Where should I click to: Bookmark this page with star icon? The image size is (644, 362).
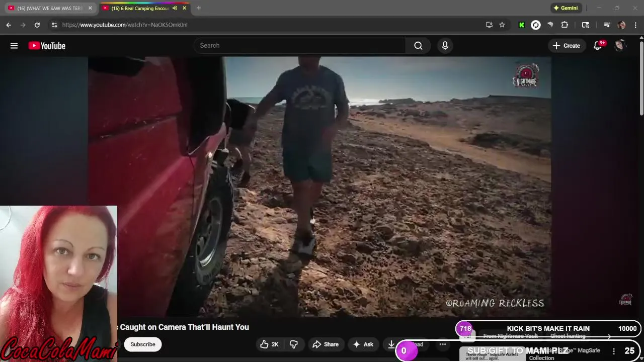(502, 25)
